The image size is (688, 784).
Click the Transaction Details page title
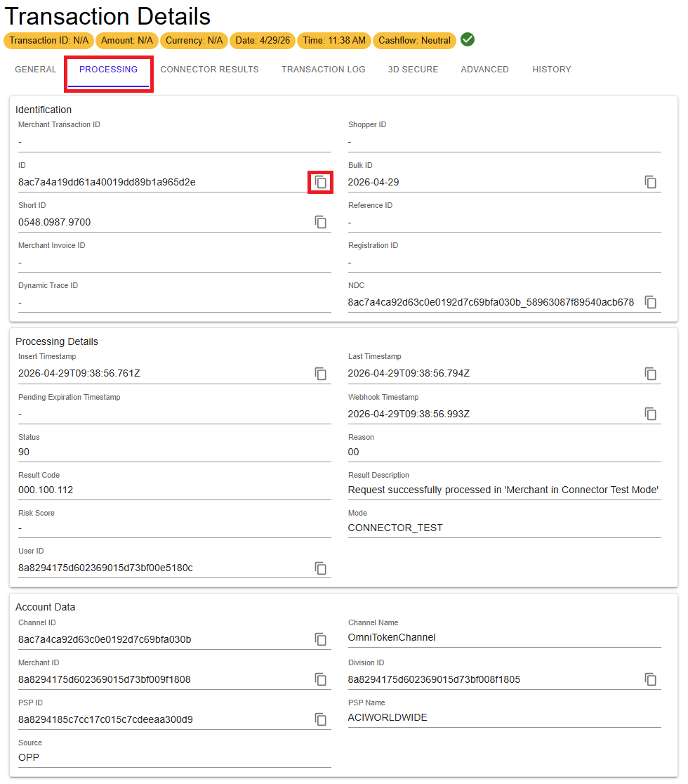click(107, 16)
